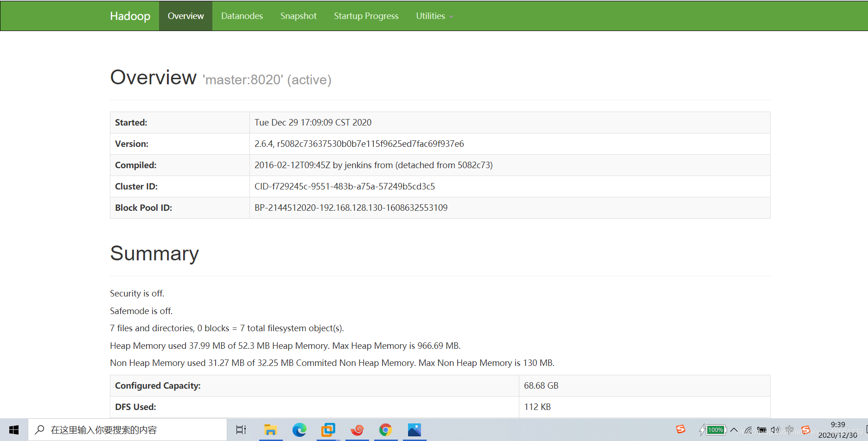This screenshot has height=441, width=868.
Task: Click the Heap Memory used line
Action: tap(285, 346)
